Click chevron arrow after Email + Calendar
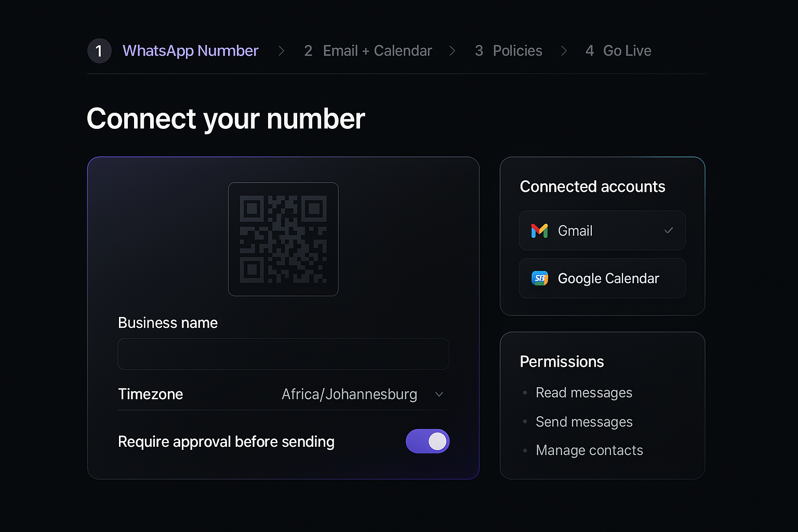Image resolution: width=798 pixels, height=532 pixels. click(x=452, y=51)
